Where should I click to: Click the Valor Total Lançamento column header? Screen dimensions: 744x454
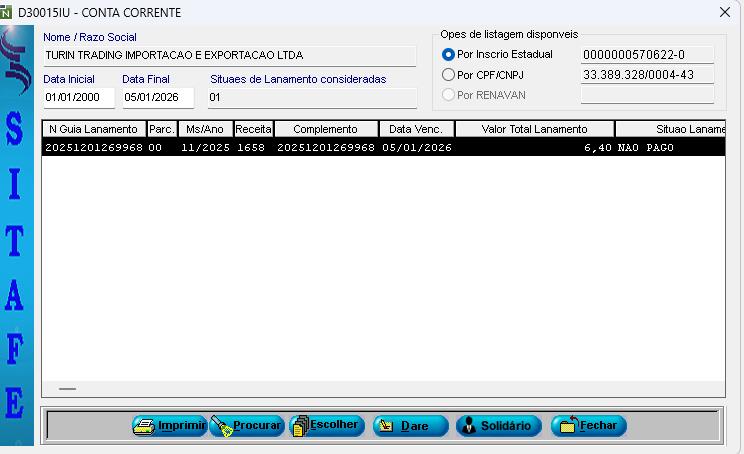(534, 129)
